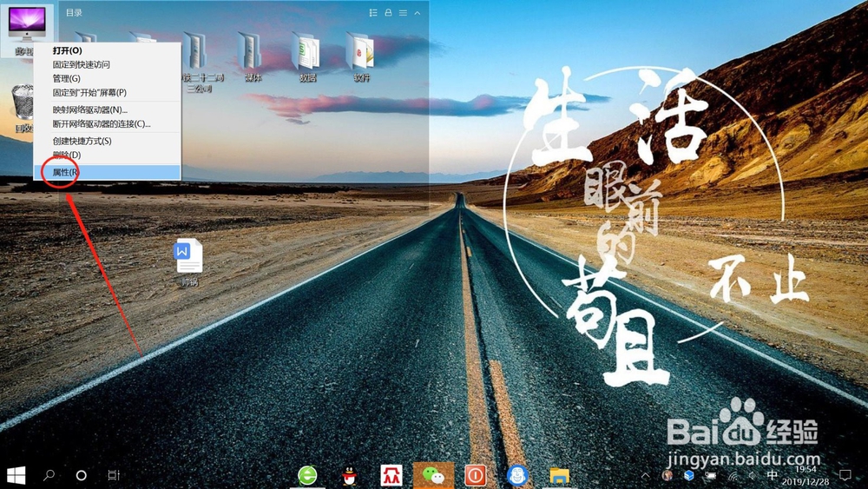Choose 打开(O) from the context menu
The image size is (868, 489).
108,50
